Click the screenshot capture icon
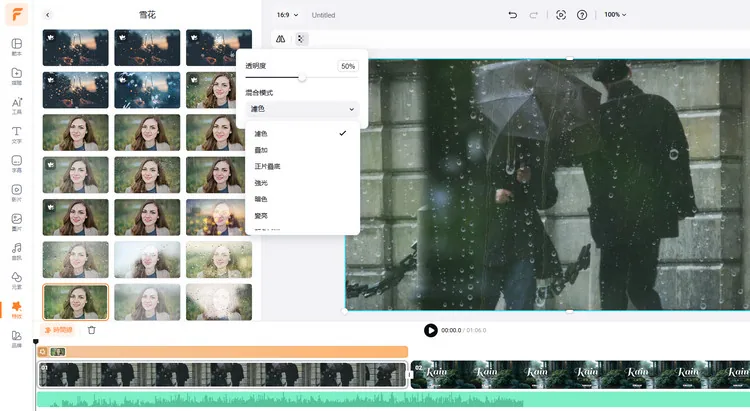 tap(561, 15)
